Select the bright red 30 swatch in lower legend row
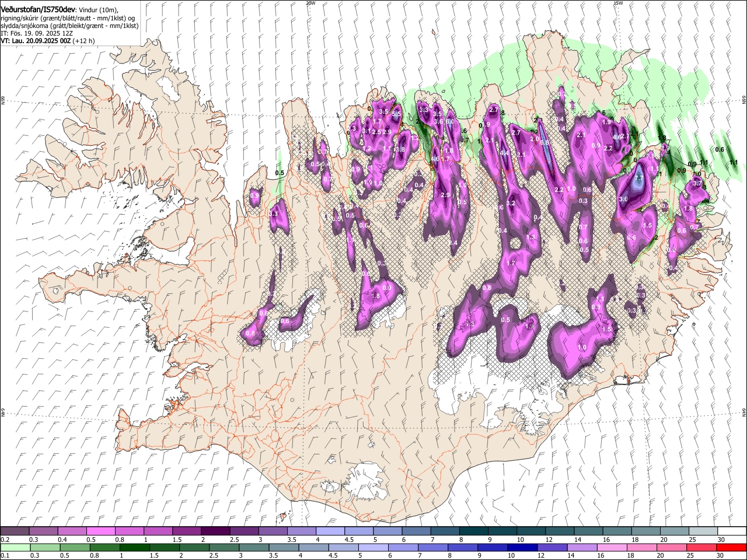Viewport: 747px width, 560px height. (731, 547)
